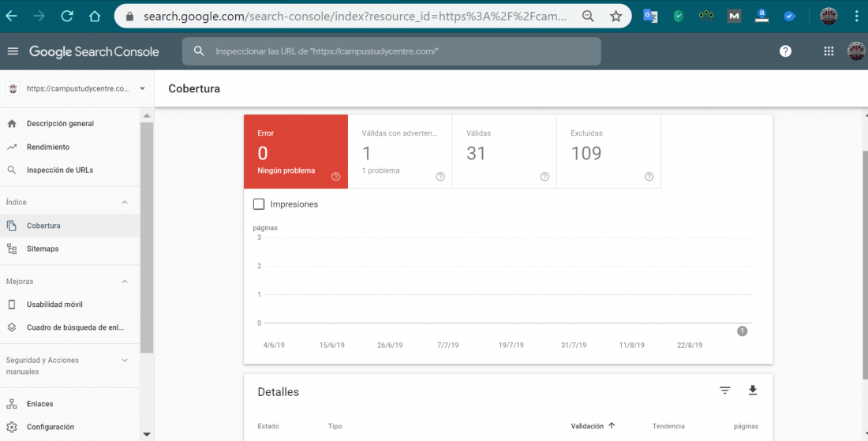
Task: Click the address bar zoom magnifier icon
Action: click(588, 17)
